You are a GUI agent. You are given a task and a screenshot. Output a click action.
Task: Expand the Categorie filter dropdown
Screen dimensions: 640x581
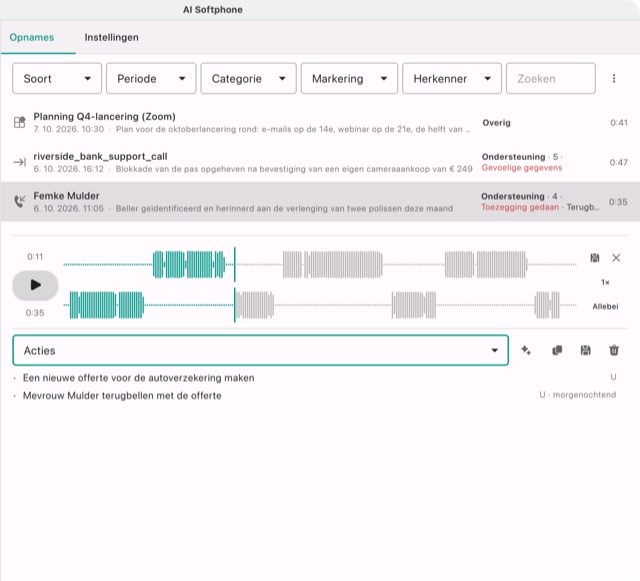[x=248, y=78]
